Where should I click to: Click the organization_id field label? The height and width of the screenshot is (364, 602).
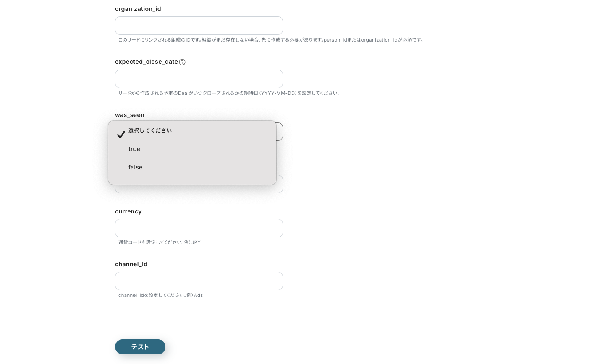138,9
